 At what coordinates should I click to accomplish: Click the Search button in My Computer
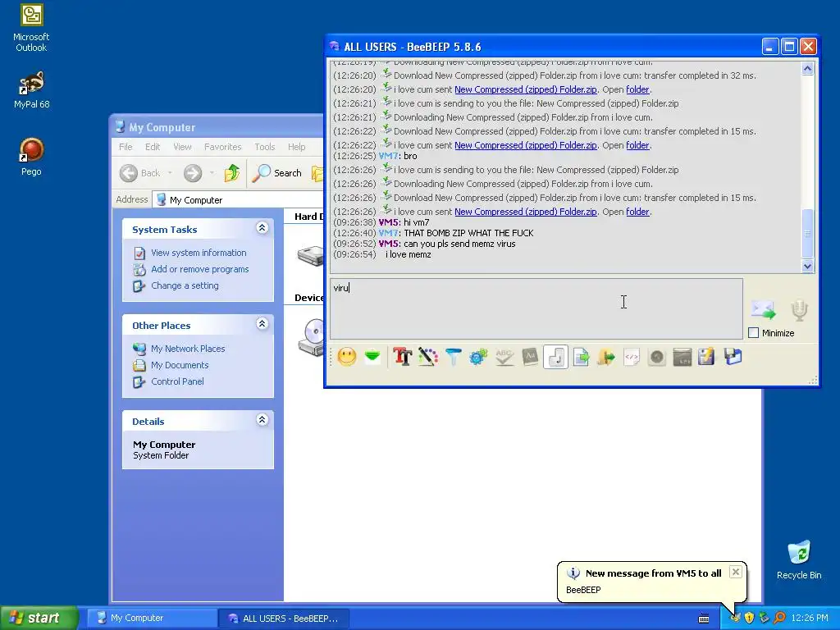[277, 173]
